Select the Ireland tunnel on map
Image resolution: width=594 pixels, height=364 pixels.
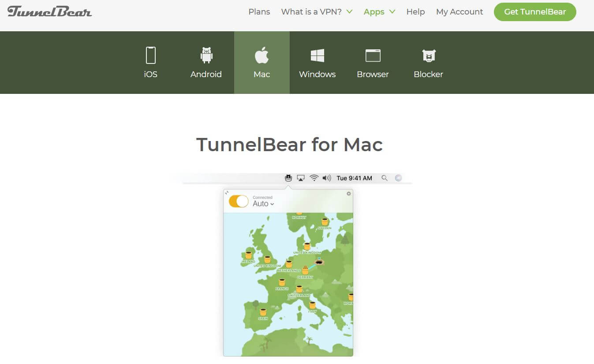pyautogui.click(x=248, y=256)
